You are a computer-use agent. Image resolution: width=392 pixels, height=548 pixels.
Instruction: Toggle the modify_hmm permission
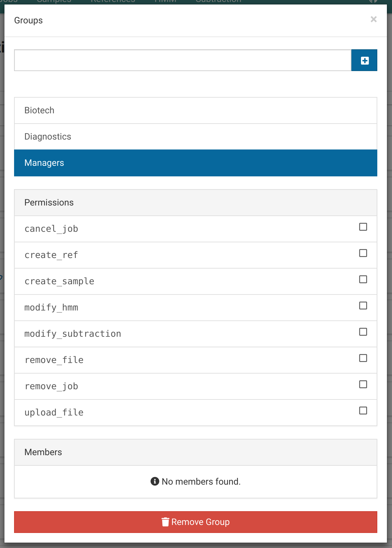pyautogui.click(x=363, y=306)
